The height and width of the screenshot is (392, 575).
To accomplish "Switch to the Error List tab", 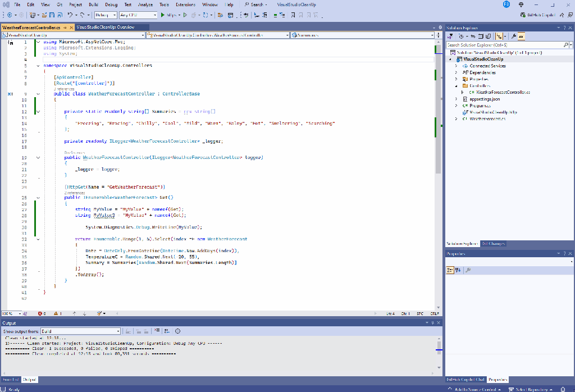I will pos(10,380).
